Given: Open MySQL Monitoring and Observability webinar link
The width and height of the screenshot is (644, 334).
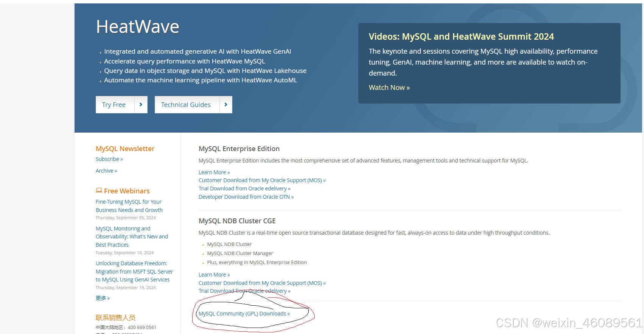Looking at the screenshot, I should click(x=132, y=237).
